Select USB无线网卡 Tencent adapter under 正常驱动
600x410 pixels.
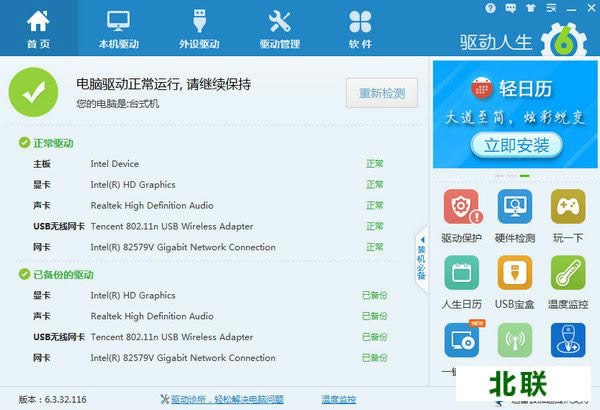209,226
